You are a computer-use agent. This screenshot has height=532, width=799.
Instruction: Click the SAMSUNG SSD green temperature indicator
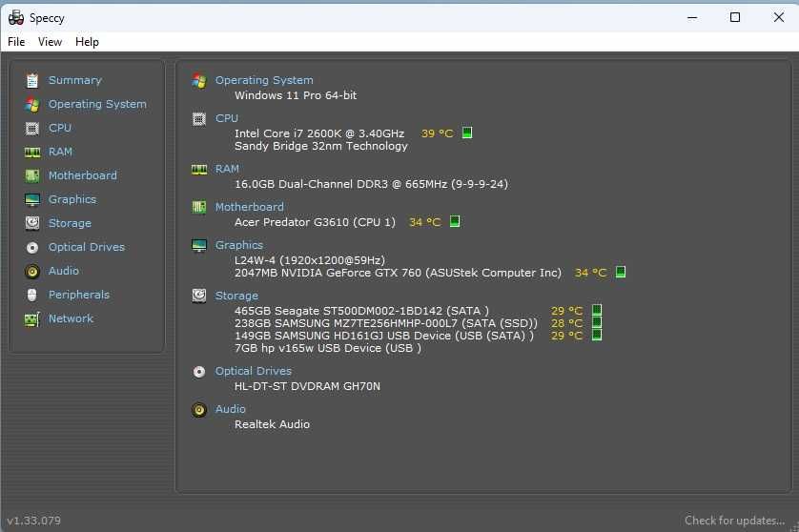point(597,322)
